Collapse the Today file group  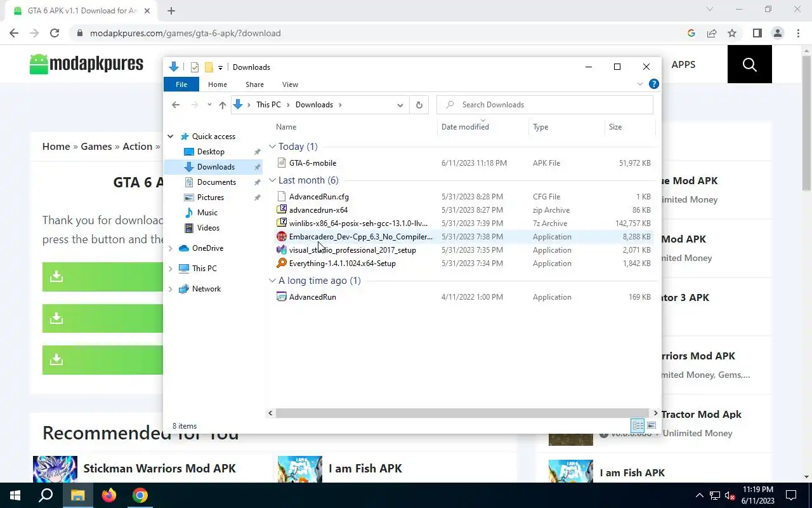click(x=272, y=147)
